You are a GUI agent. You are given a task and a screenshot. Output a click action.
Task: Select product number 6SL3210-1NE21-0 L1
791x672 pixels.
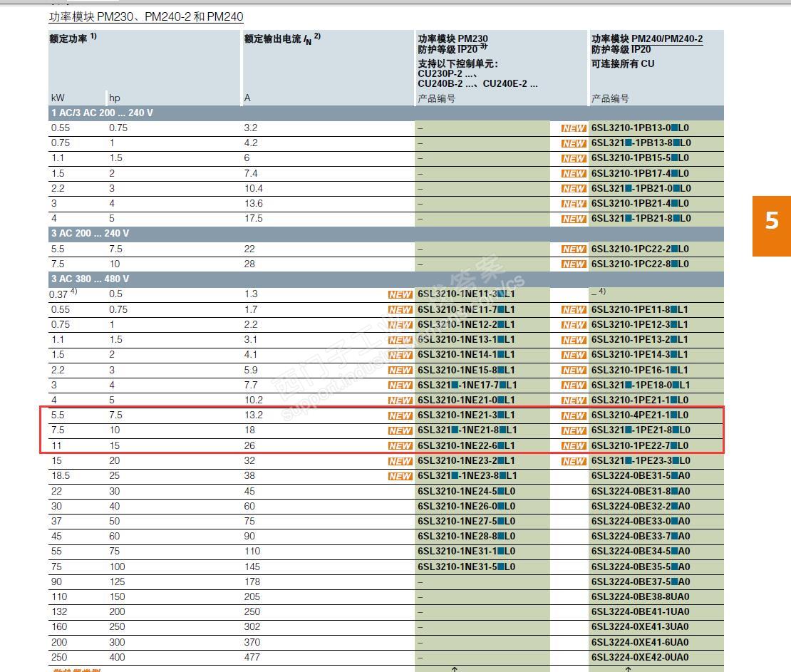[467, 400]
